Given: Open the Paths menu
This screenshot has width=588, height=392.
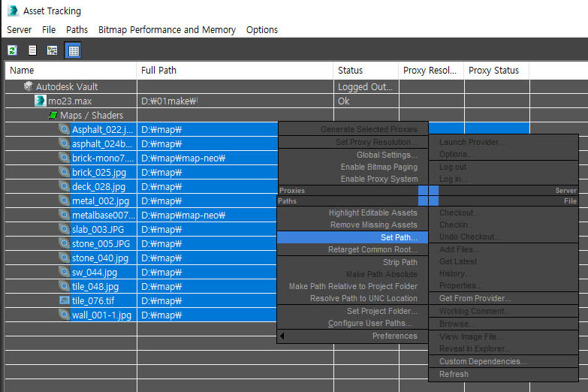Looking at the screenshot, I should click(x=77, y=29).
